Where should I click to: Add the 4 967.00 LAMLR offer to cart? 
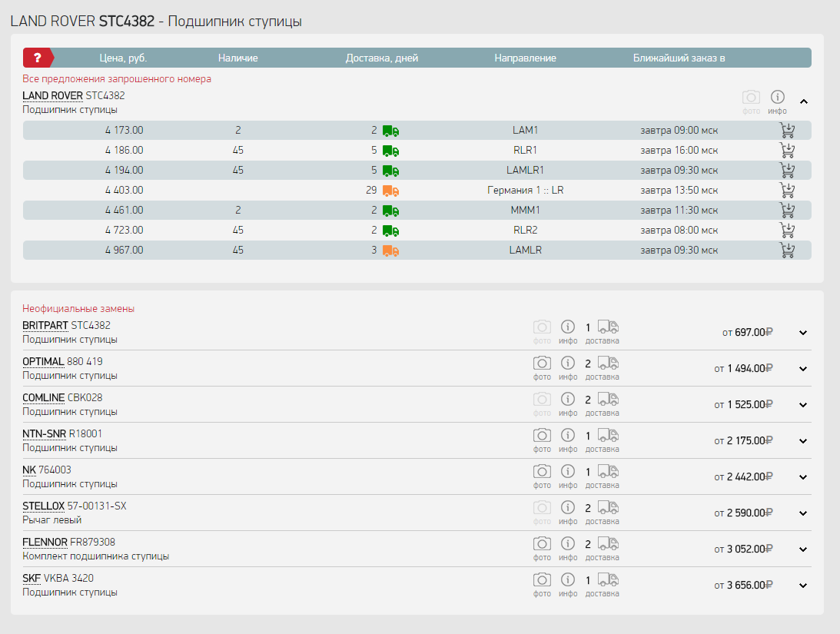point(786,251)
